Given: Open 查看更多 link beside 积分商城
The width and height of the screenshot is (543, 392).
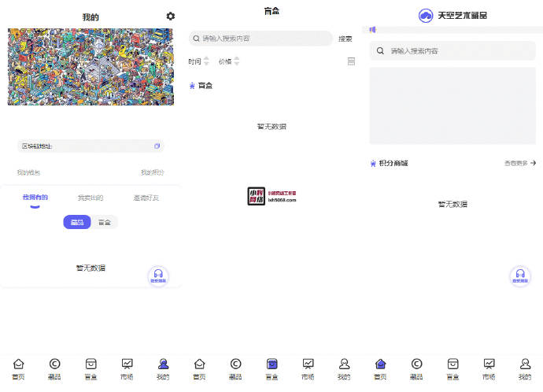Looking at the screenshot, I should point(520,163).
